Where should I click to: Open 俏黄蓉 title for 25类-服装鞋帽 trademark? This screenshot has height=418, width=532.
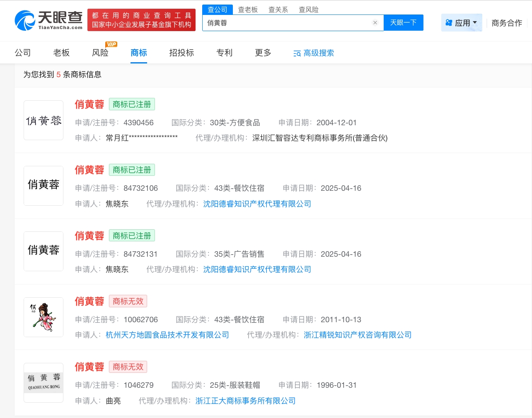[x=89, y=367]
